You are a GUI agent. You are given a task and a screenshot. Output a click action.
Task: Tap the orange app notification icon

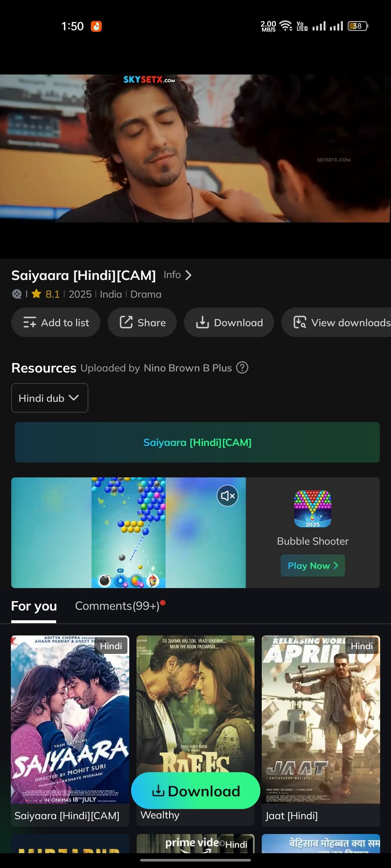tap(96, 26)
